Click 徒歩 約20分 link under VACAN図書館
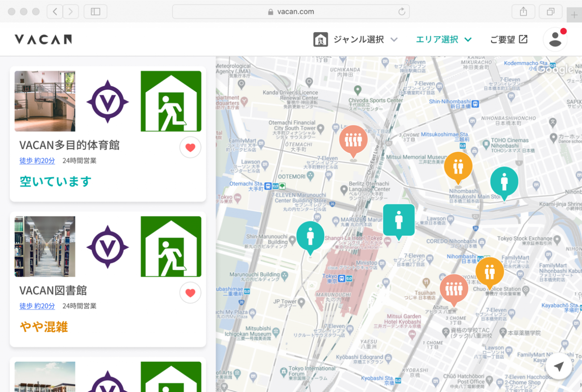This screenshot has width=582, height=392. (x=37, y=306)
